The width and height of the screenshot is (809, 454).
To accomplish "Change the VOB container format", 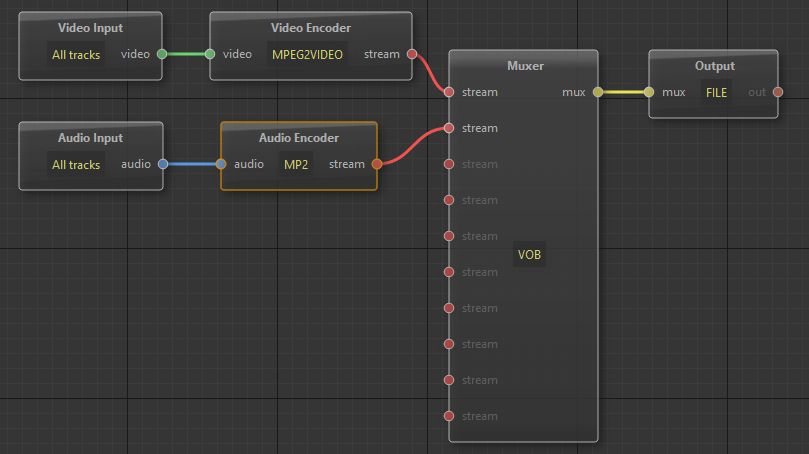I will [529, 255].
